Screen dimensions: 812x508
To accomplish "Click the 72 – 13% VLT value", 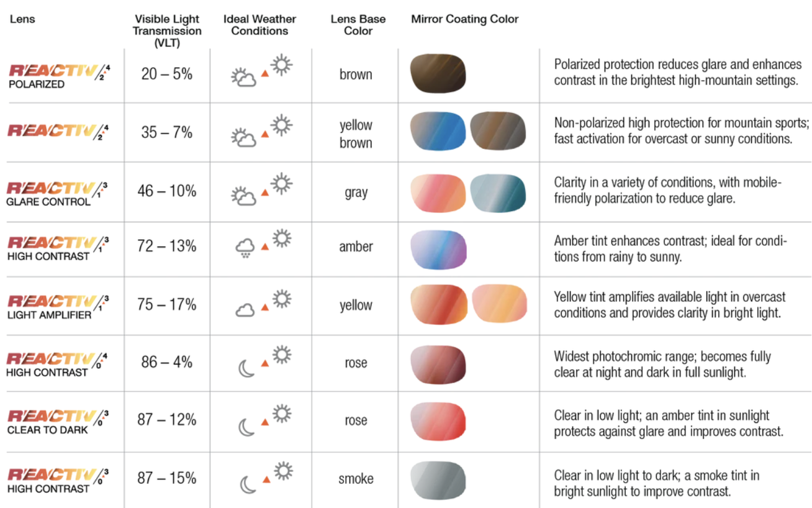I will pyautogui.click(x=167, y=247).
